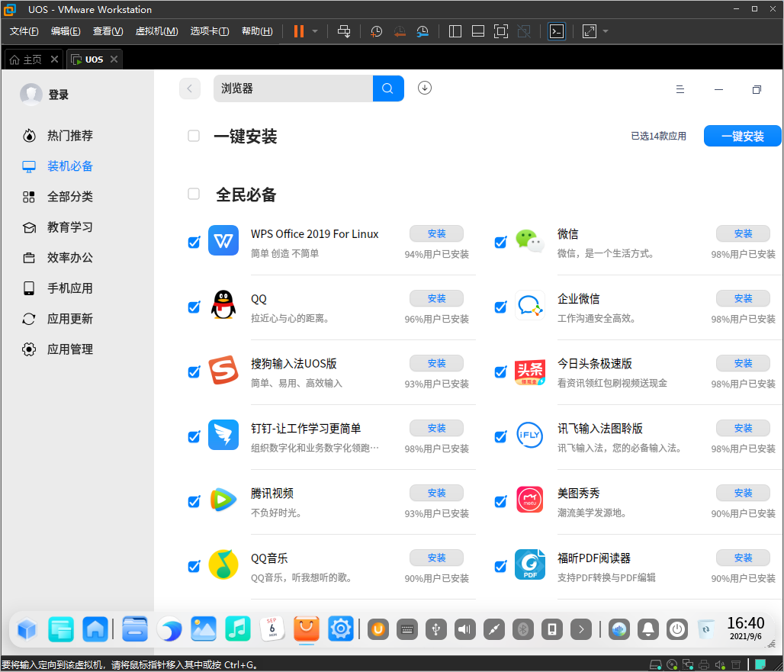This screenshot has width=784, height=672.
Task: Click the WPS Office 2019 app icon
Action: [223, 241]
